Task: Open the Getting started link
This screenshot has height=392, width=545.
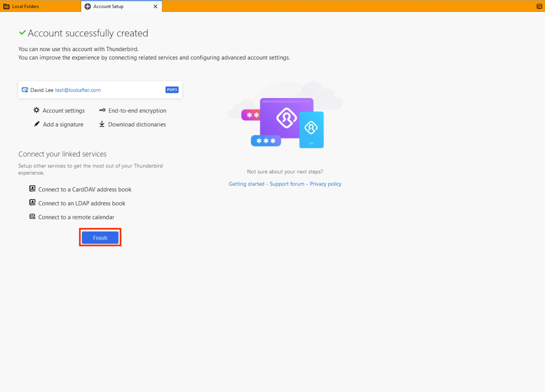Action: point(246,184)
